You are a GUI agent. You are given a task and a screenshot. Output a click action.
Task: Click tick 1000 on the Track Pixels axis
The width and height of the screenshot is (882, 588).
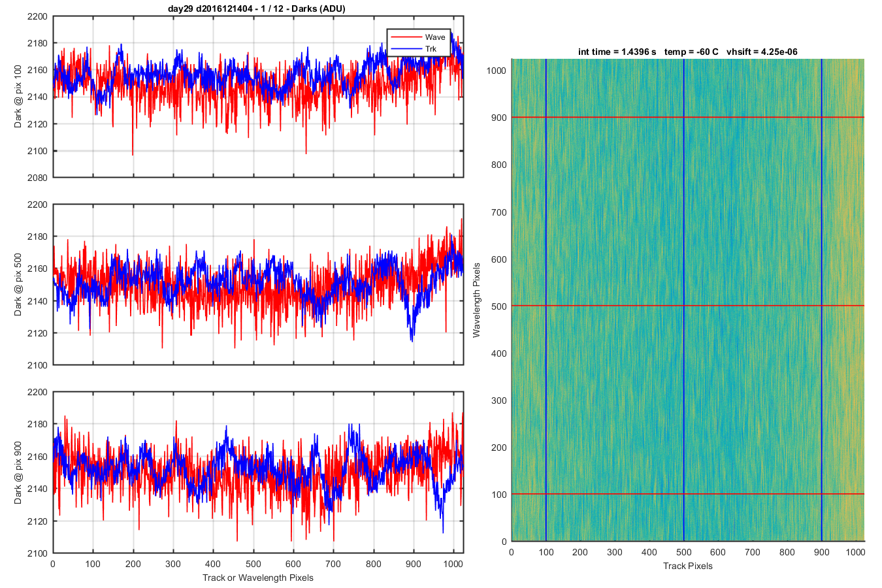tap(856, 552)
